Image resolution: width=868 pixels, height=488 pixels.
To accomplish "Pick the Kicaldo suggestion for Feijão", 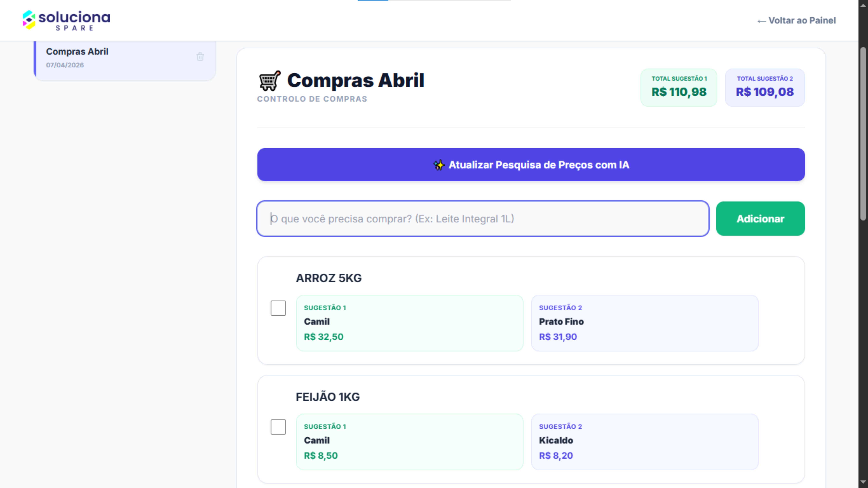I will tap(644, 442).
